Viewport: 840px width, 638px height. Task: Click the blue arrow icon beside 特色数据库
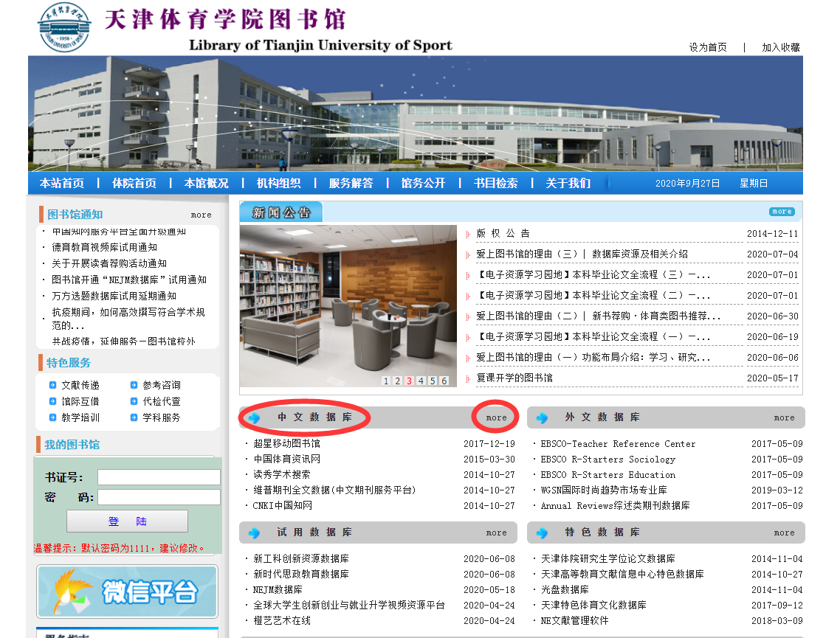click(x=542, y=533)
